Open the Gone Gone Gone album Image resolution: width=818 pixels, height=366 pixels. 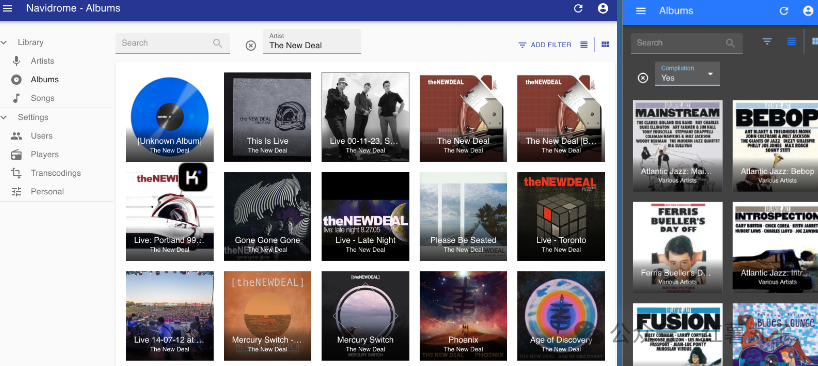pos(268,216)
